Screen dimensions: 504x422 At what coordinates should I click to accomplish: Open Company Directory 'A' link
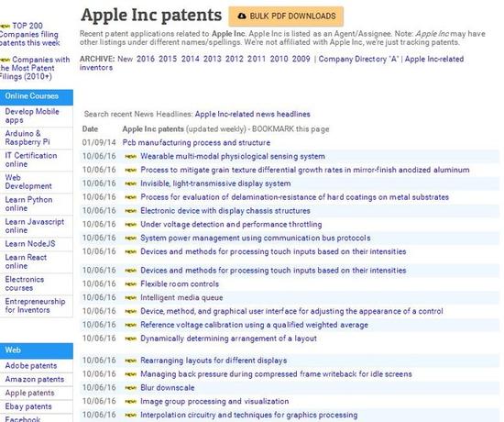(x=358, y=60)
